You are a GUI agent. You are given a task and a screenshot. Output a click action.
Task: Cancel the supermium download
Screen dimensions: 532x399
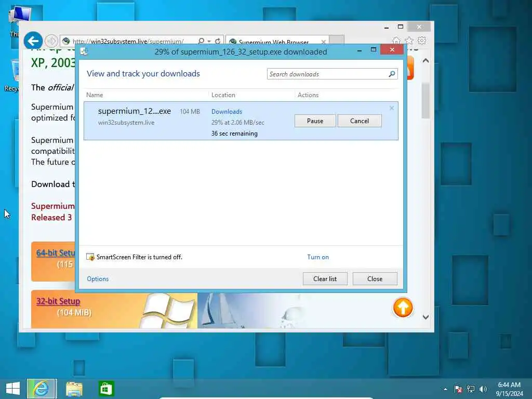(360, 121)
